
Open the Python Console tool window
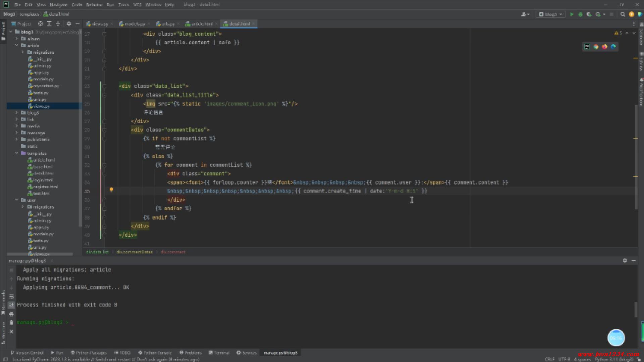tap(155, 353)
